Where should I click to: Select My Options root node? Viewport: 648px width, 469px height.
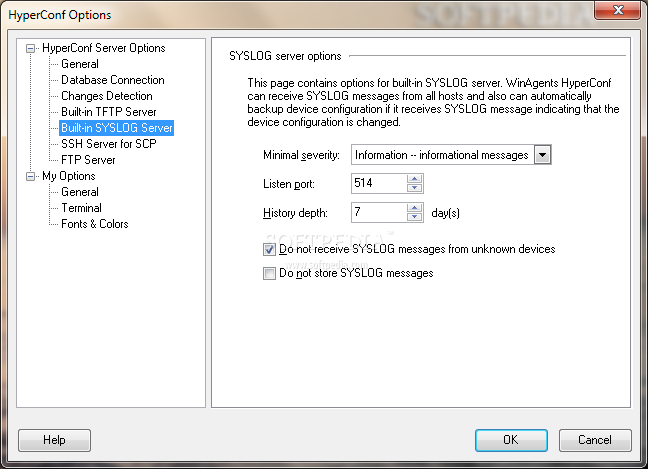69,176
